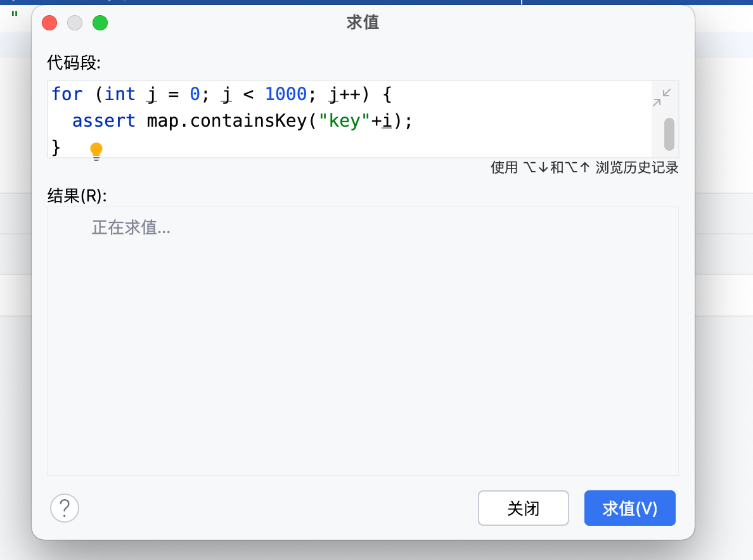This screenshot has width=753, height=560.
Task: Click the gray minimize window button
Action: [75, 23]
